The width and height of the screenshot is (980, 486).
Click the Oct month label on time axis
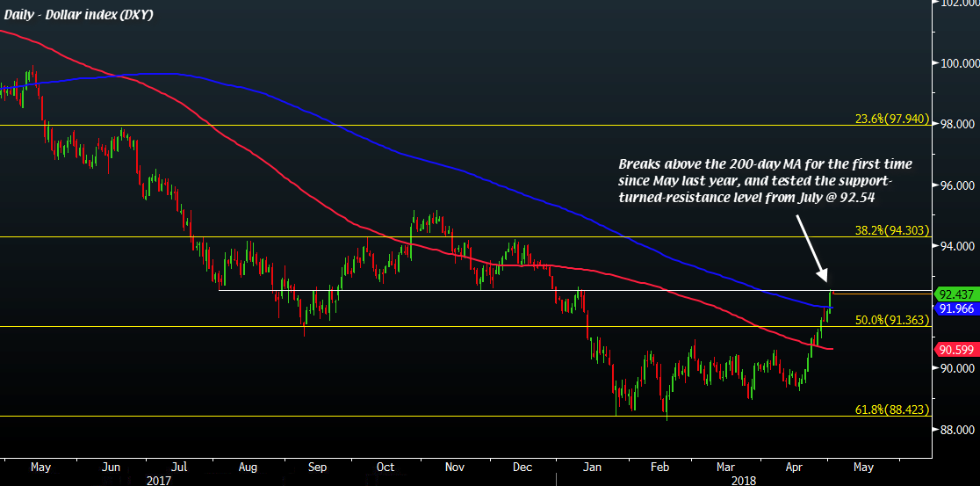[387, 468]
